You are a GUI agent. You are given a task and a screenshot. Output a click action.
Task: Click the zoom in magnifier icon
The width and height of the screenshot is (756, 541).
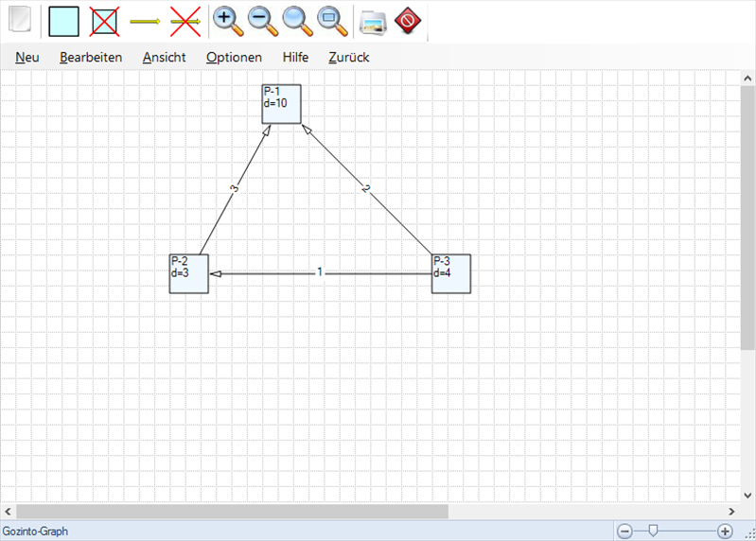[x=227, y=20]
